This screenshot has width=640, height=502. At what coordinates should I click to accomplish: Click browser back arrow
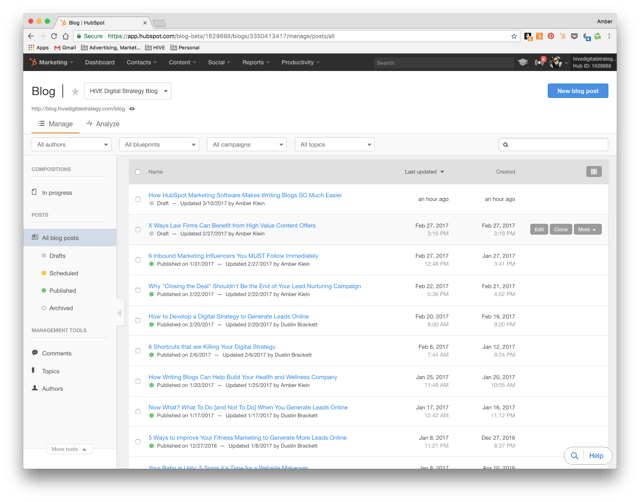31,36
